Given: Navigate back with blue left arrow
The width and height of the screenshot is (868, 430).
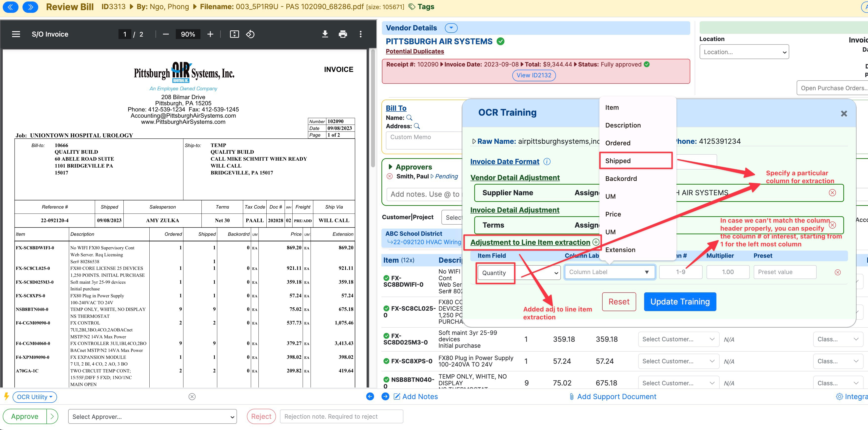Looking at the screenshot, I should pyautogui.click(x=370, y=397).
